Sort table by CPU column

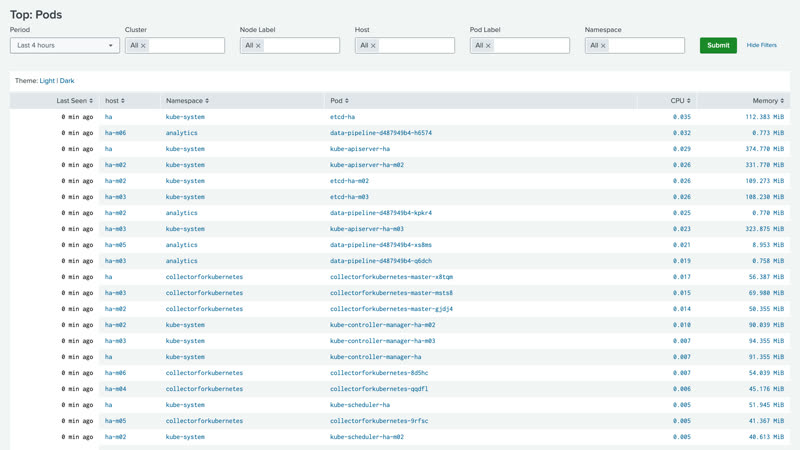point(680,101)
